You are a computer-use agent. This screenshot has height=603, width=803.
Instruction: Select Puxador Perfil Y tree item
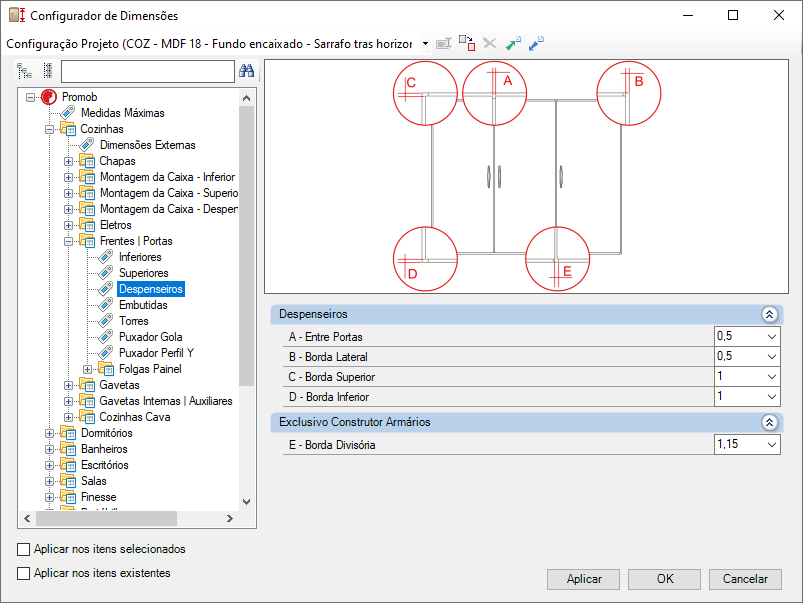pos(156,352)
